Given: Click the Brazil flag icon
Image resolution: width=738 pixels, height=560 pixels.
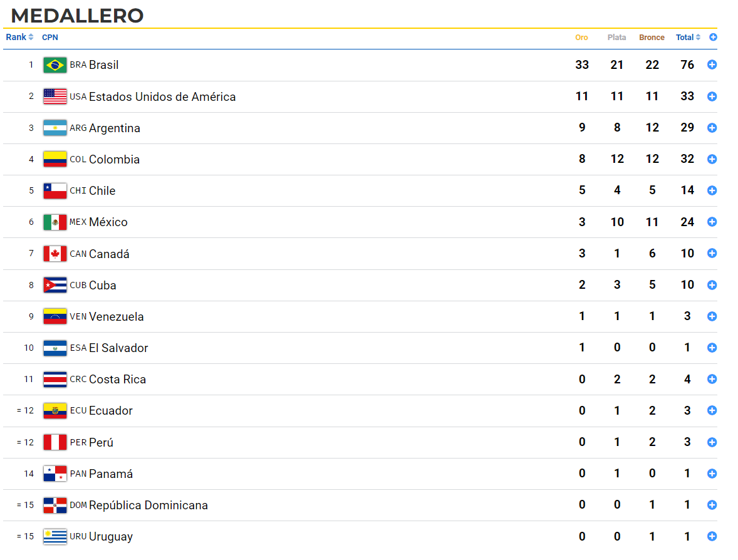Looking at the screenshot, I should click(55, 65).
